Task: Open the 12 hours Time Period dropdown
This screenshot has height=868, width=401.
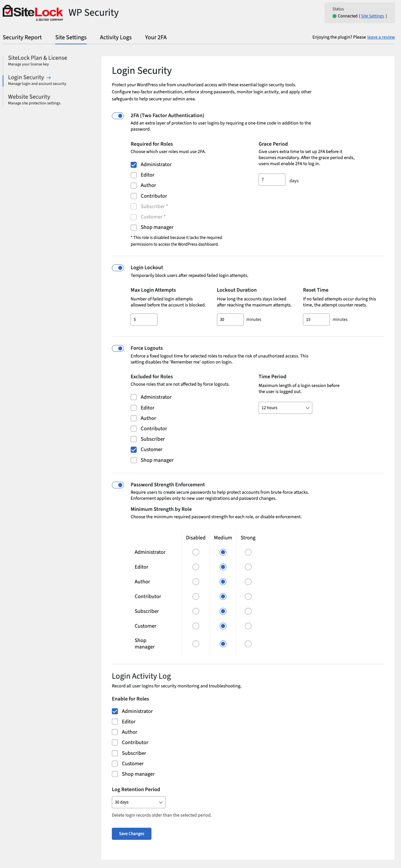Action: (285, 408)
